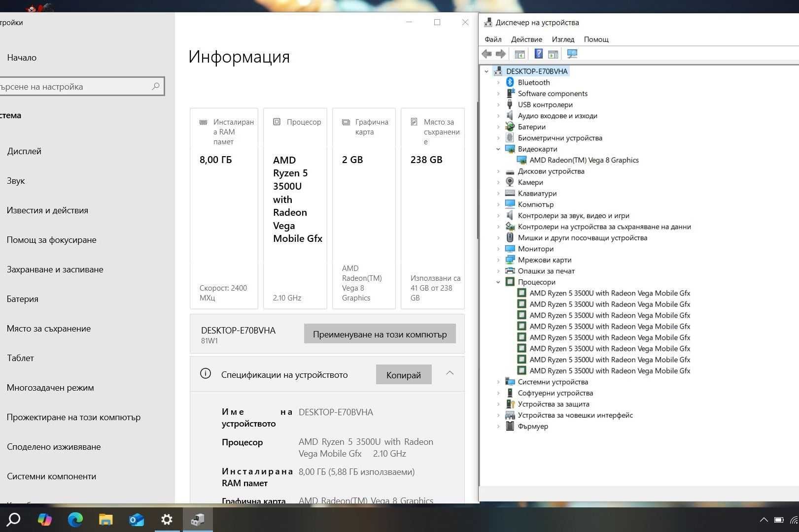Expand the Дискови устройства node arrow
This screenshot has width=799, height=532.
click(x=498, y=171)
